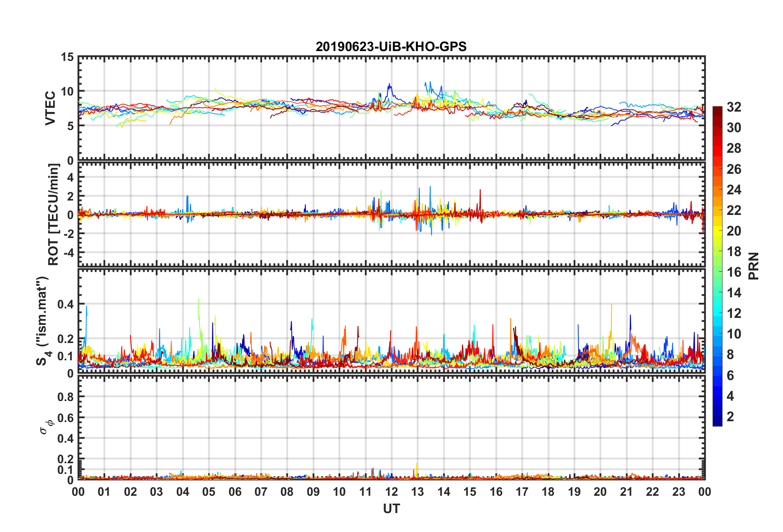The image size is (783, 532).
Task: Click colorbar tick label 16
Action: click(x=734, y=272)
